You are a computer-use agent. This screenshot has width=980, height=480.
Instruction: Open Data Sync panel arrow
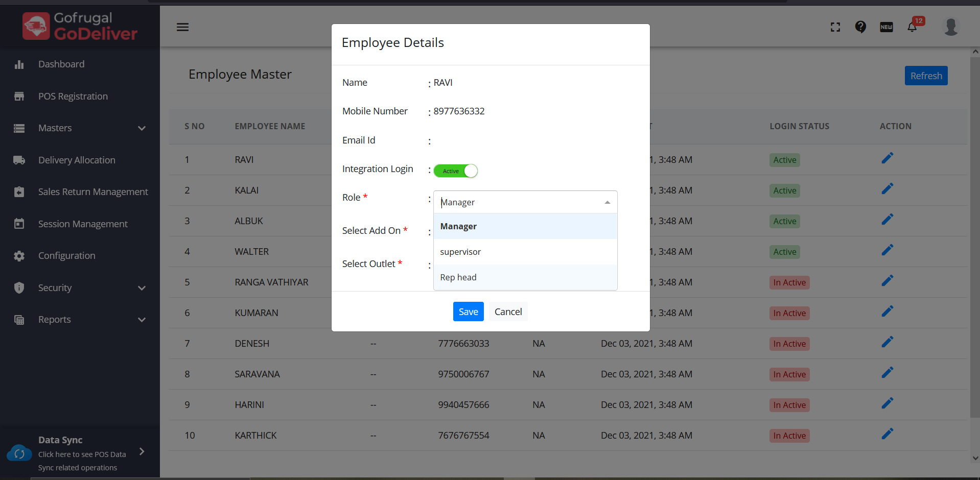tap(142, 451)
